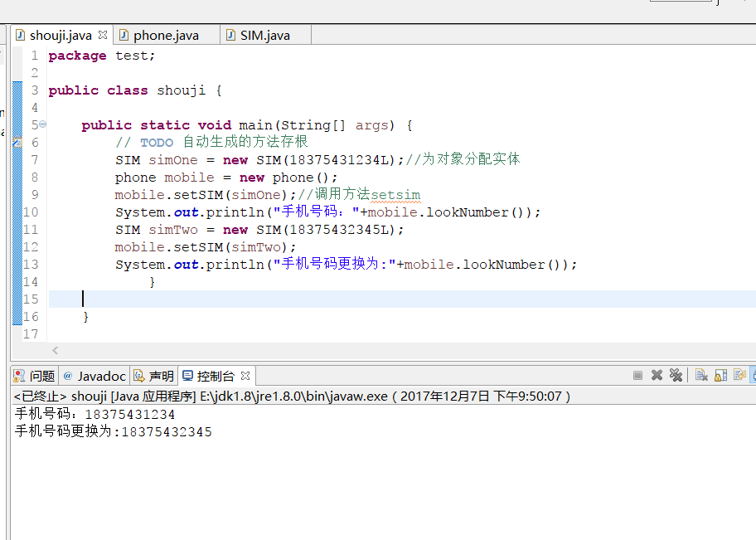Click the SIM.java file icon in tab
Screen dimensions: 756x540
[x=231, y=35]
